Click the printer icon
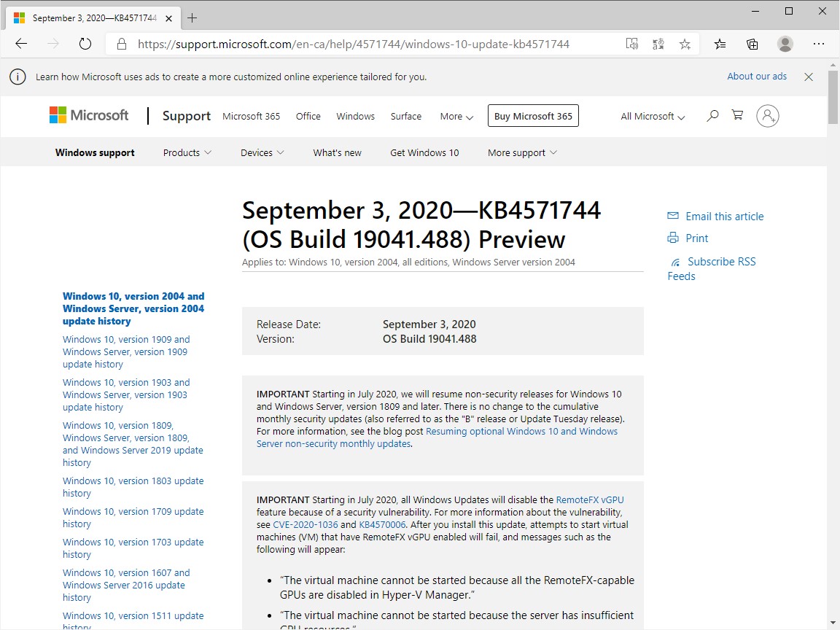 673,237
